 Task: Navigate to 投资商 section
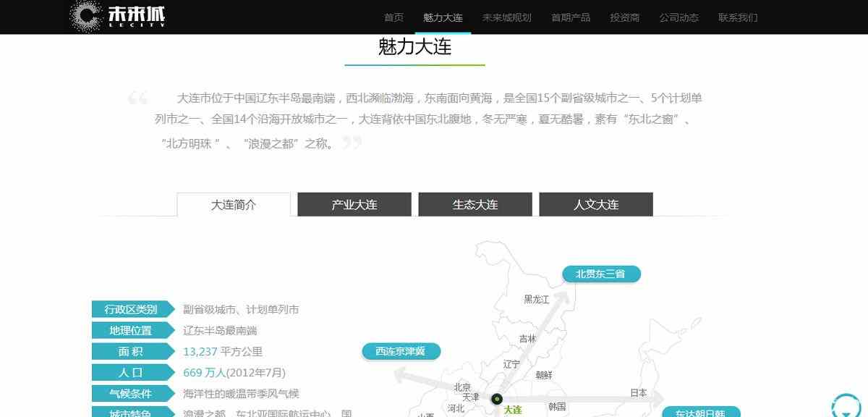click(624, 17)
